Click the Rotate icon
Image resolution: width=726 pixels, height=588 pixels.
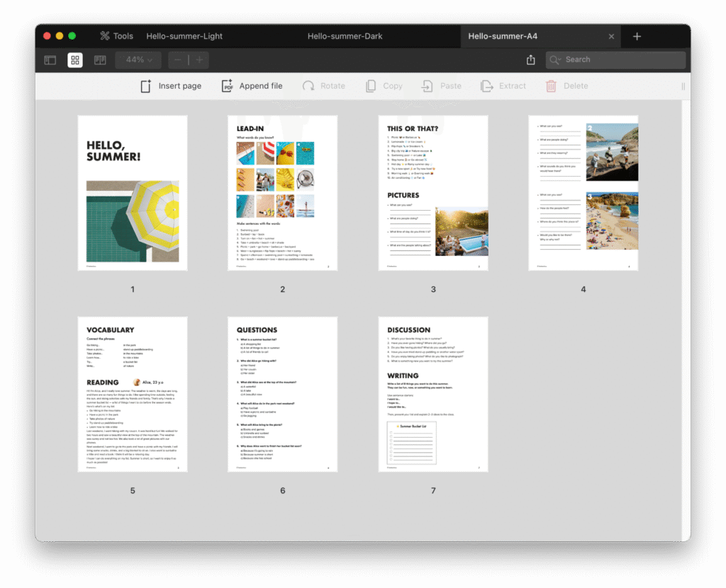click(308, 86)
